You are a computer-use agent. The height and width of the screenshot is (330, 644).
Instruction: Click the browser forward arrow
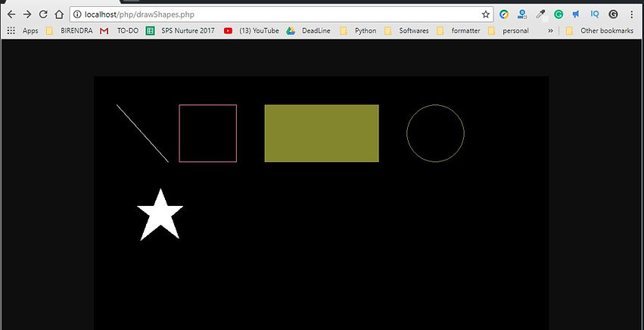pyautogui.click(x=27, y=15)
